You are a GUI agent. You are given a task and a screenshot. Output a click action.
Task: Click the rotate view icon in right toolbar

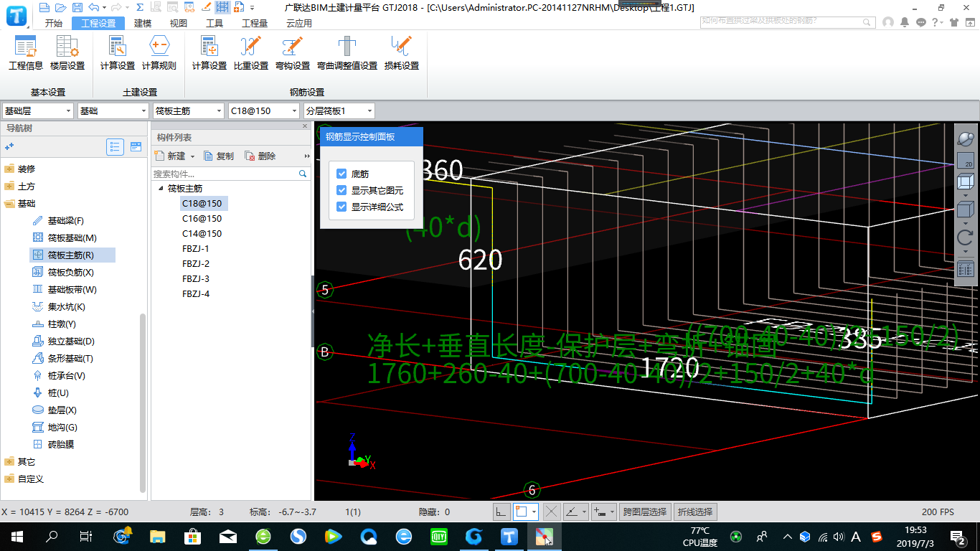966,237
